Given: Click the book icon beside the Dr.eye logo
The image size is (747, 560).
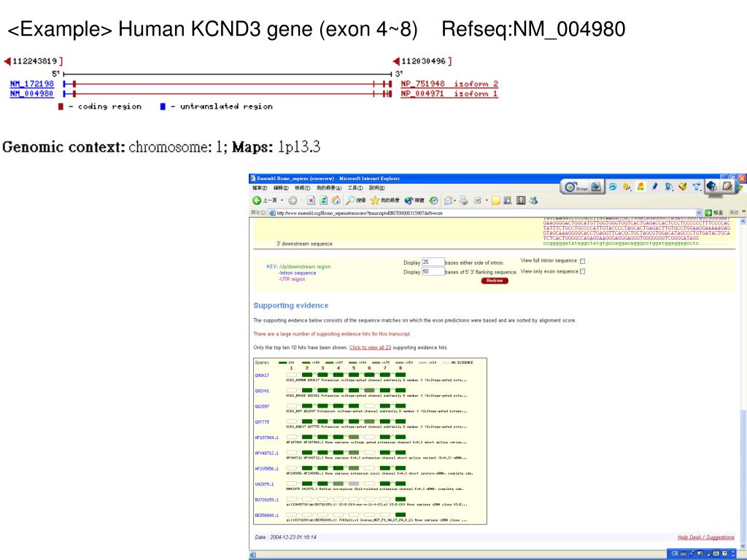Looking at the screenshot, I should 595,187.
